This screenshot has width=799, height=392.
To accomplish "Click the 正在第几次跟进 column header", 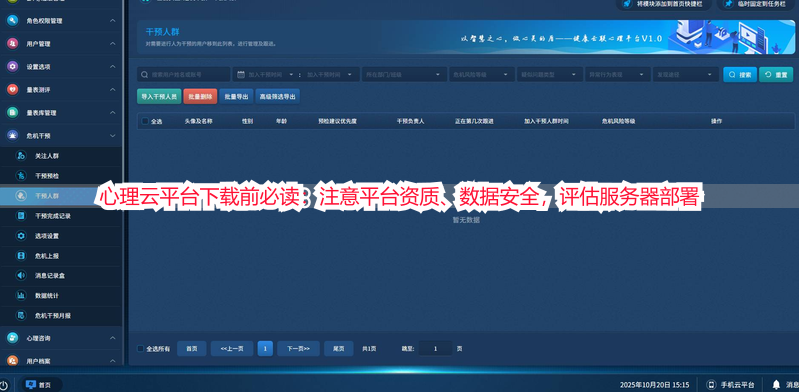I will (474, 121).
